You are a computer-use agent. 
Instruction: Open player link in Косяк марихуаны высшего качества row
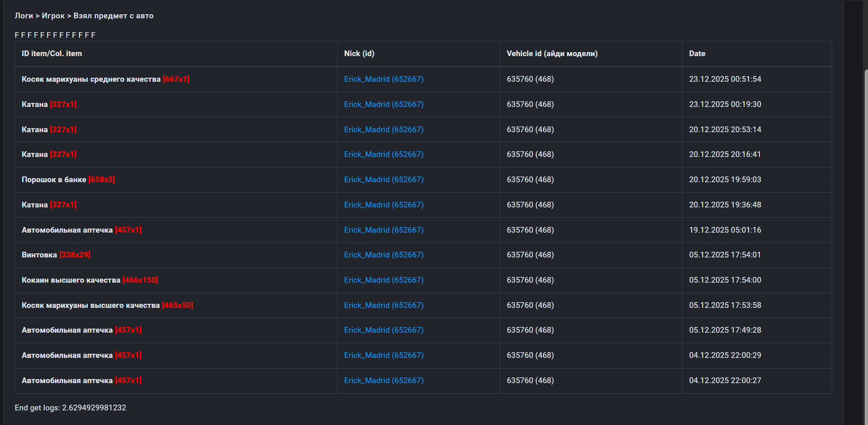click(x=384, y=305)
